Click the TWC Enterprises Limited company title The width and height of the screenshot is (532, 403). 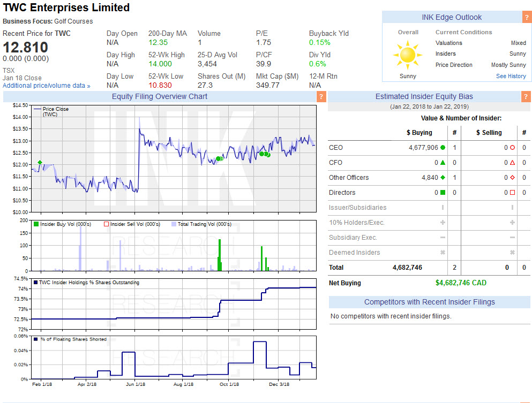[x=66, y=7]
